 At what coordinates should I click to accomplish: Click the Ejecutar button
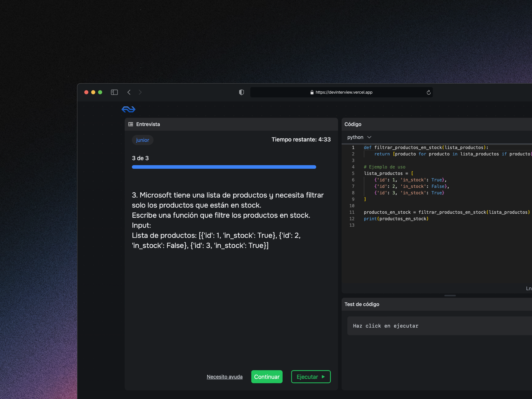(311, 377)
